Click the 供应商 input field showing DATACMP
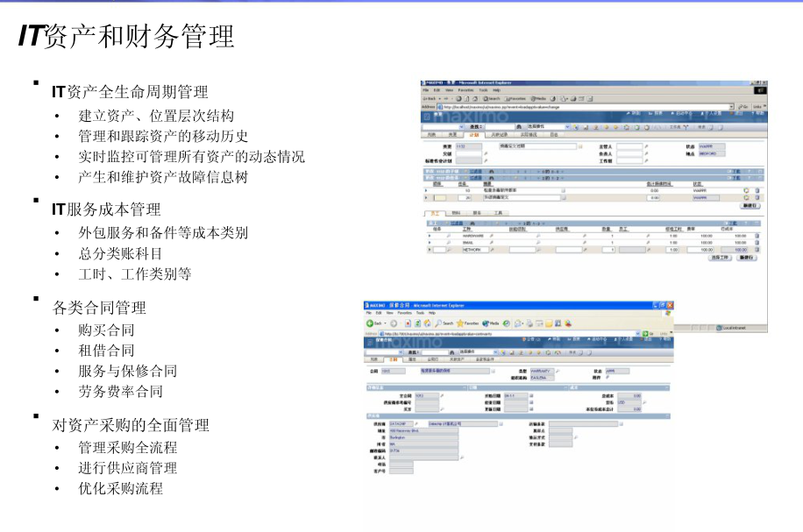This screenshot has height=532, width=803. [x=401, y=423]
